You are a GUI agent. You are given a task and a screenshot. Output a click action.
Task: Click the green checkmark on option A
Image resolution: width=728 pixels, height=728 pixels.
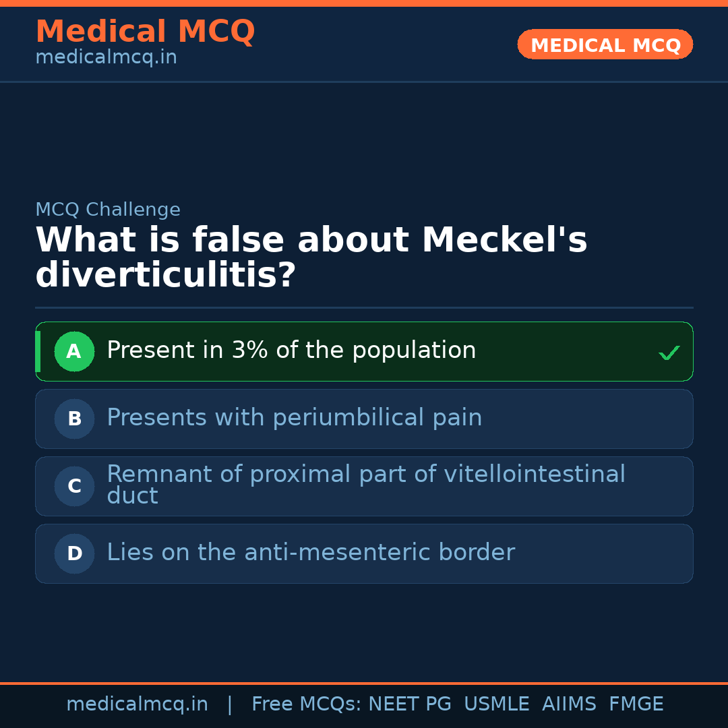(x=669, y=353)
